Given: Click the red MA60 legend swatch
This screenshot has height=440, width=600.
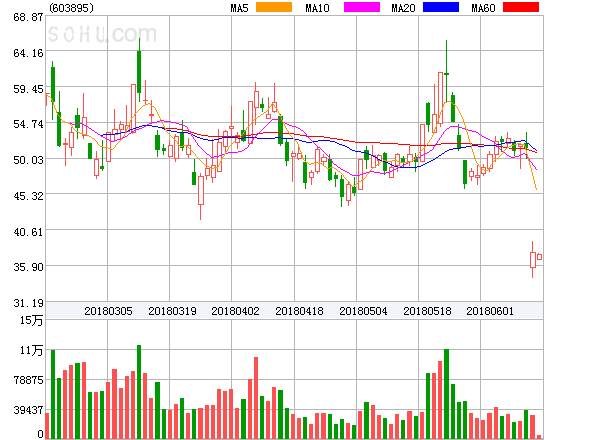Looking at the screenshot, I should click(x=521, y=7).
